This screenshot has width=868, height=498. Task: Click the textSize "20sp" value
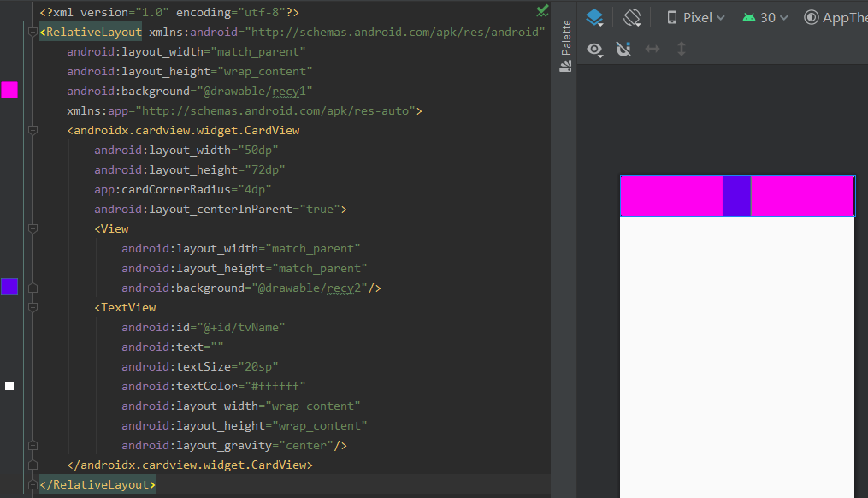(x=258, y=367)
